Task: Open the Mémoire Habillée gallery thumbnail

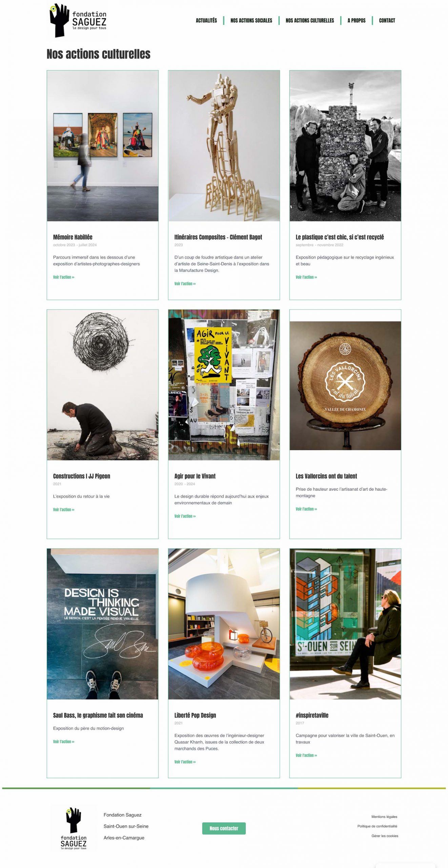Action: (x=103, y=146)
